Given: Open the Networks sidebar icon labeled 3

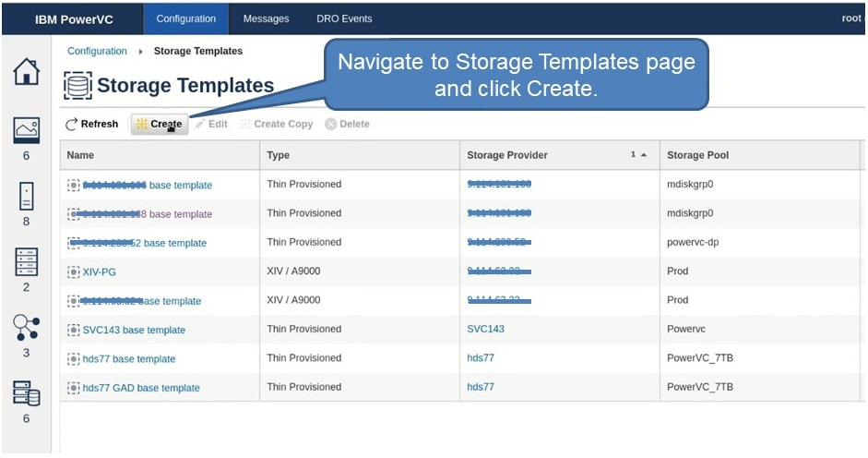Looking at the screenshot, I should click(27, 327).
